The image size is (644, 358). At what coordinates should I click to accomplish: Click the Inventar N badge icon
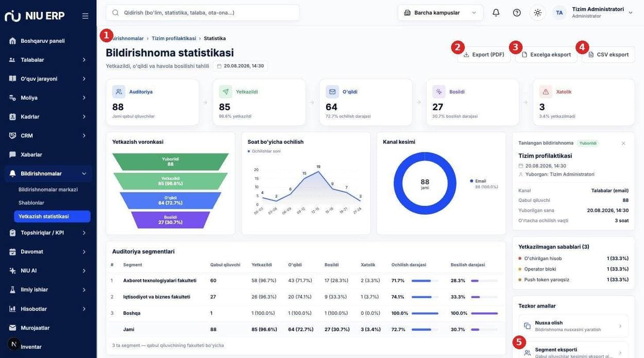(x=14, y=344)
